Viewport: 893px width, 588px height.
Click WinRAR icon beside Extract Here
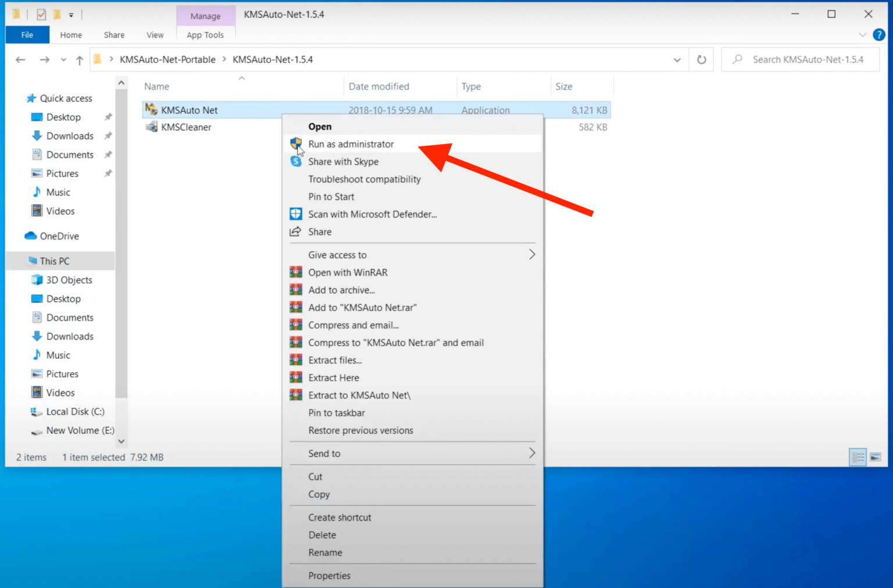point(296,377)
